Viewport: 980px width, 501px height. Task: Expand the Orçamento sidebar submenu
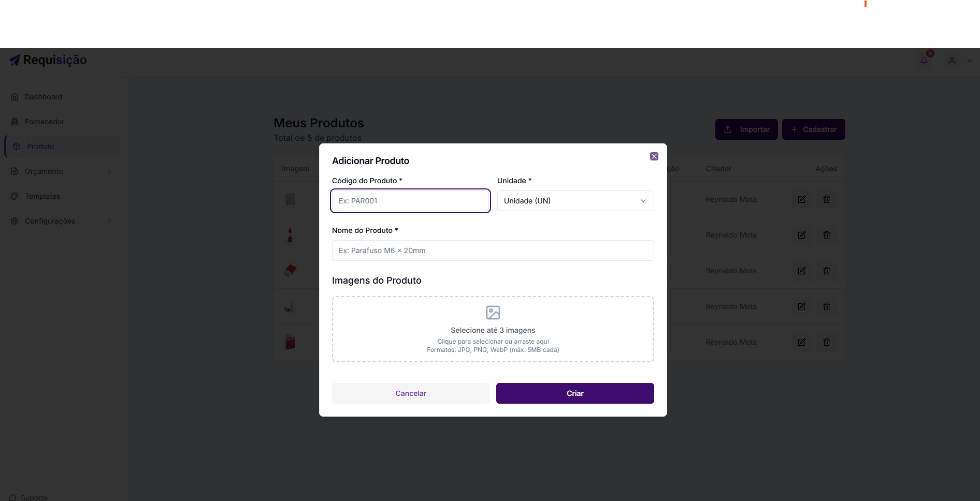[x=109, y=171]
